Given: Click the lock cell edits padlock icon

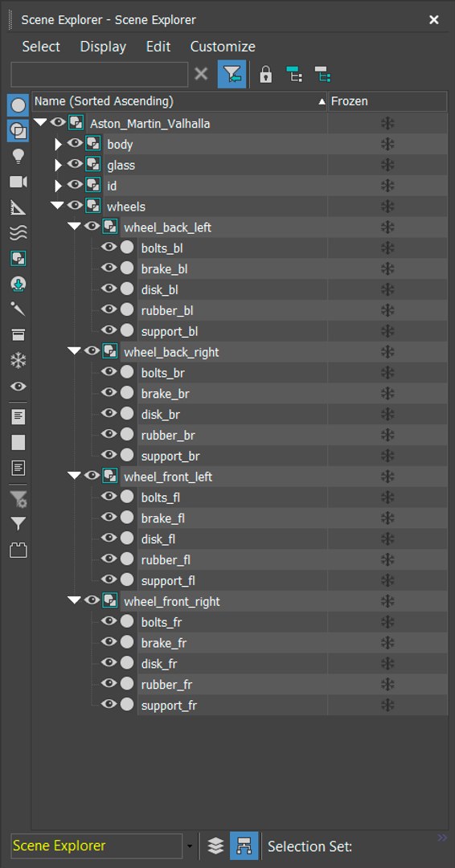Looking at the screenshot, I should coord(266,74).
